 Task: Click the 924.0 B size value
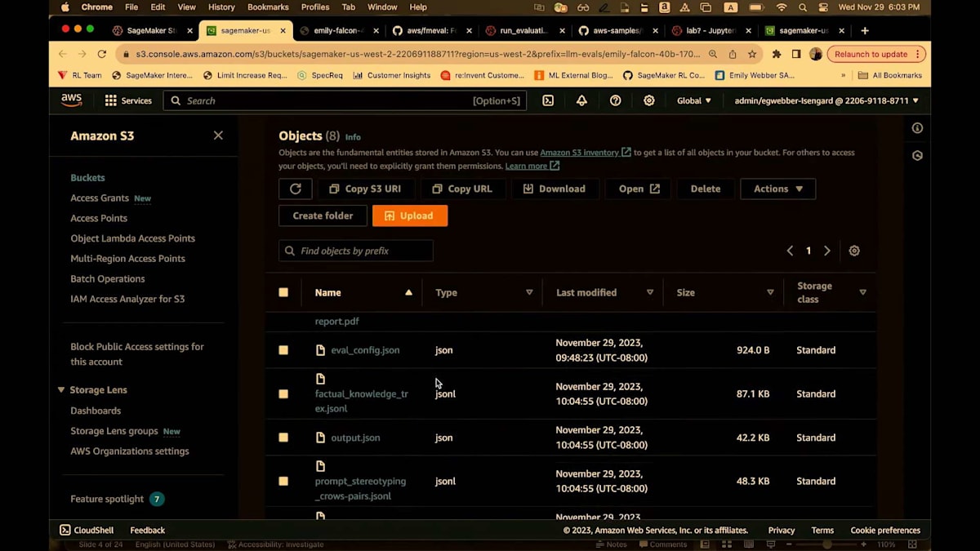[753, 350]
